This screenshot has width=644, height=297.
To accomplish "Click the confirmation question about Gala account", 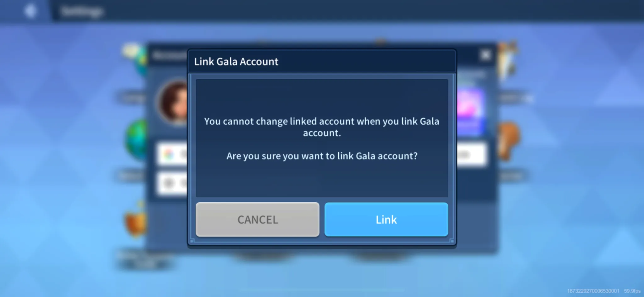I will coord(322,156).
